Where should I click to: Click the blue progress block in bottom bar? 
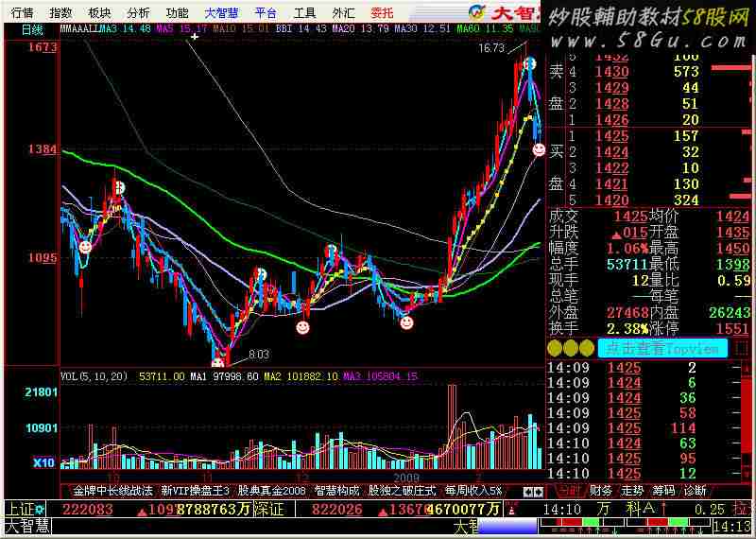click(507, 527)
